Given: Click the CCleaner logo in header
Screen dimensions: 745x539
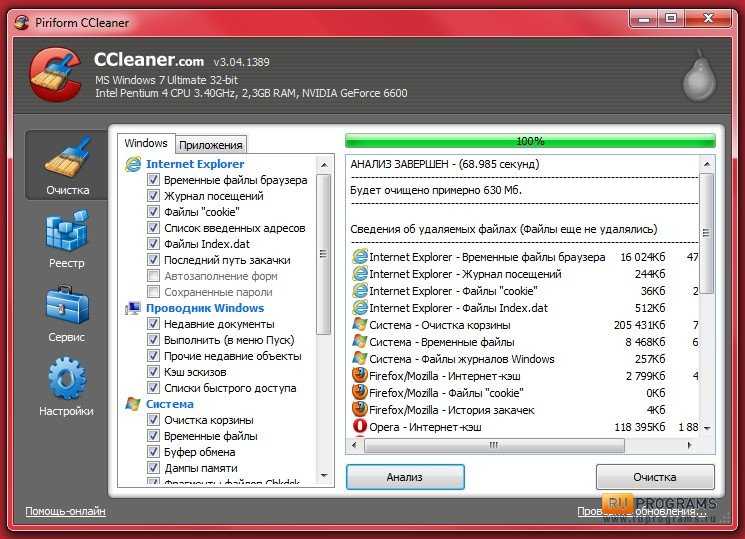Looking at the screenshot, I should [x=55, y=75].
